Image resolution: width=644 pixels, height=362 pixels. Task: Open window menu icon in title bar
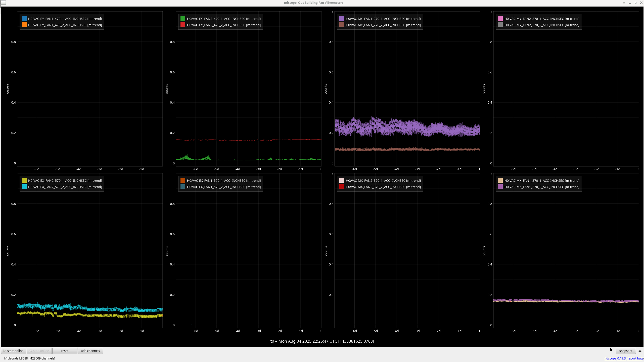[x=3, y=3]
